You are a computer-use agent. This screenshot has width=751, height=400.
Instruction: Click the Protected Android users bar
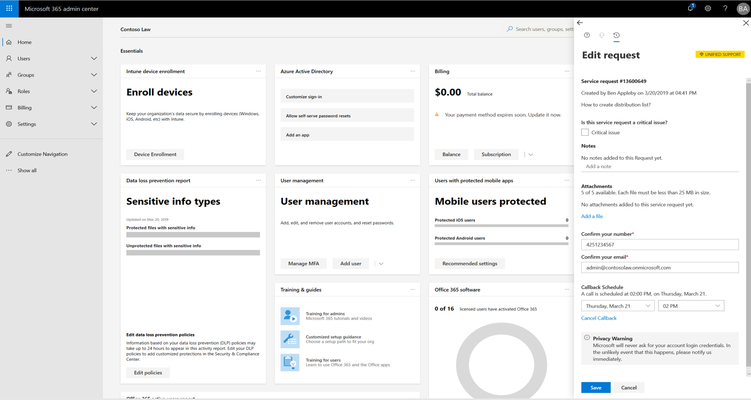[501, 244]
